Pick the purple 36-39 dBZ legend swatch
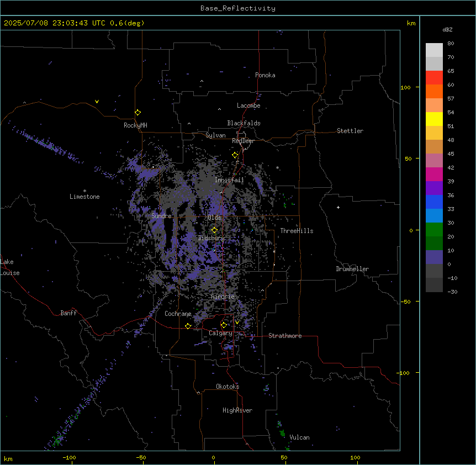Viewport: 476px width, 465px height. click(x=434, y=188)
